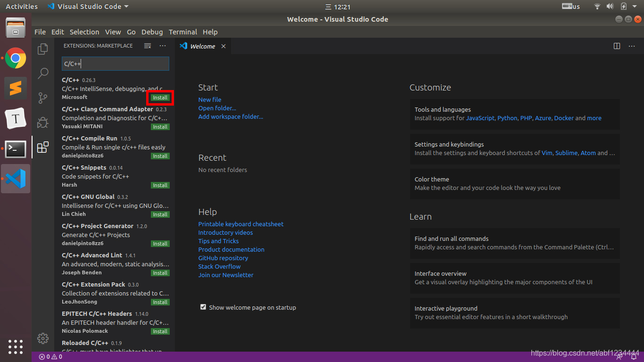This screenshot has width=644, height=362.
Task: Close the Welcome tab
Action: 223,46
